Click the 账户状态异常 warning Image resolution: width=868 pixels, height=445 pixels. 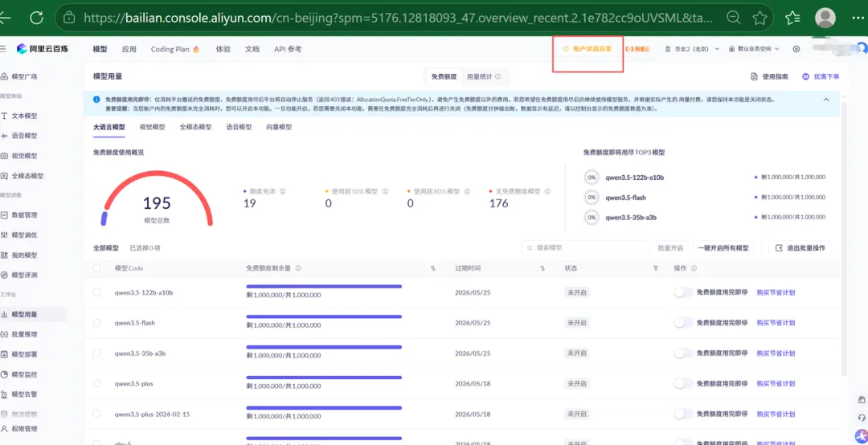pos(588,49)
